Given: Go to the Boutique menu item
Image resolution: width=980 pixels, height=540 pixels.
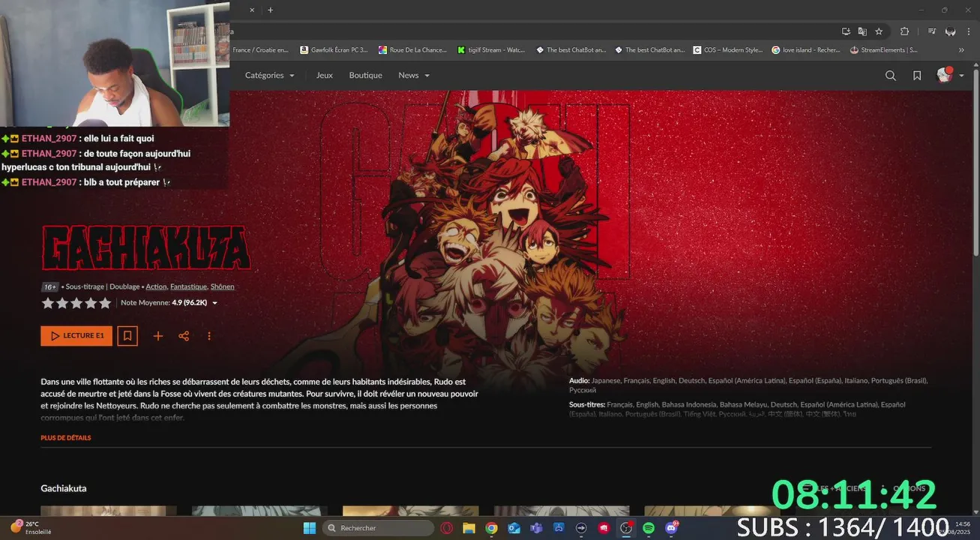Looking at the screenshot, I should click(365, 75).
